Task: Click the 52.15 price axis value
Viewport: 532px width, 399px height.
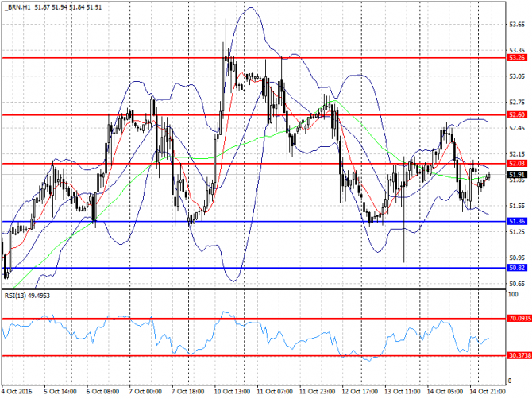Action: [x=517, y=154]
